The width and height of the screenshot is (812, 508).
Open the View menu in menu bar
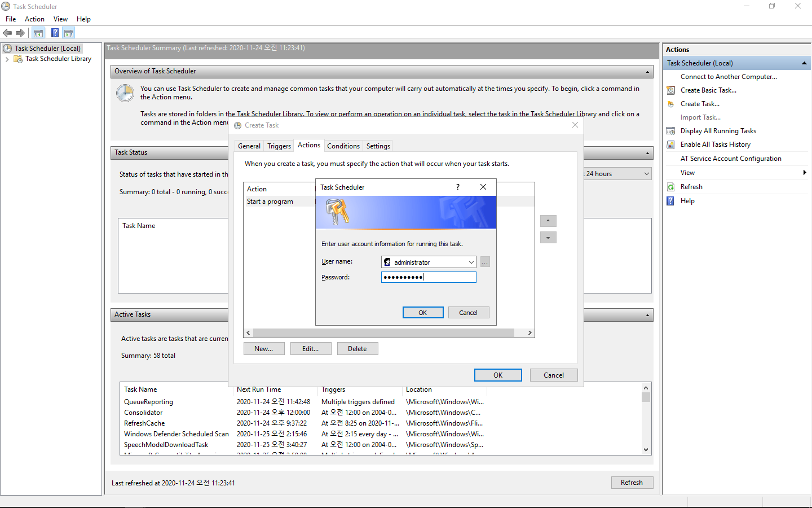point(60,19)
